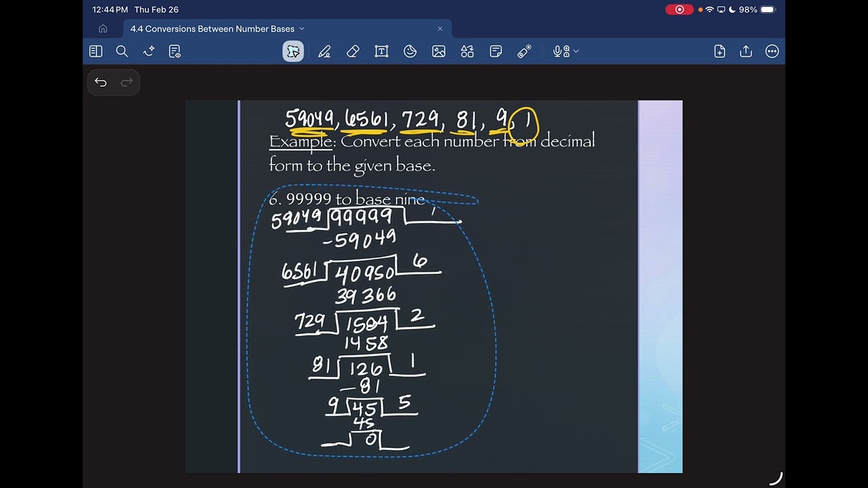
Task: Tap the handwritten 126 dividend
Action: tap(367, 369)
